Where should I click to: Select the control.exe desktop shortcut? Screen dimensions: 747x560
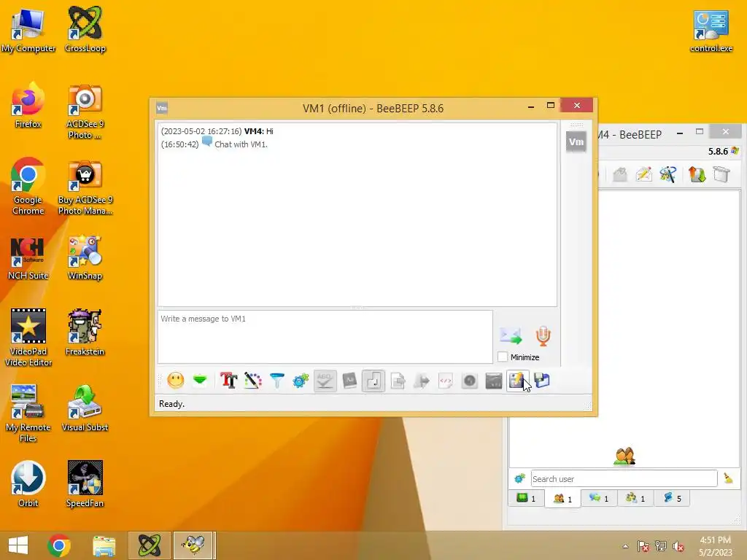tap(711, 30)
